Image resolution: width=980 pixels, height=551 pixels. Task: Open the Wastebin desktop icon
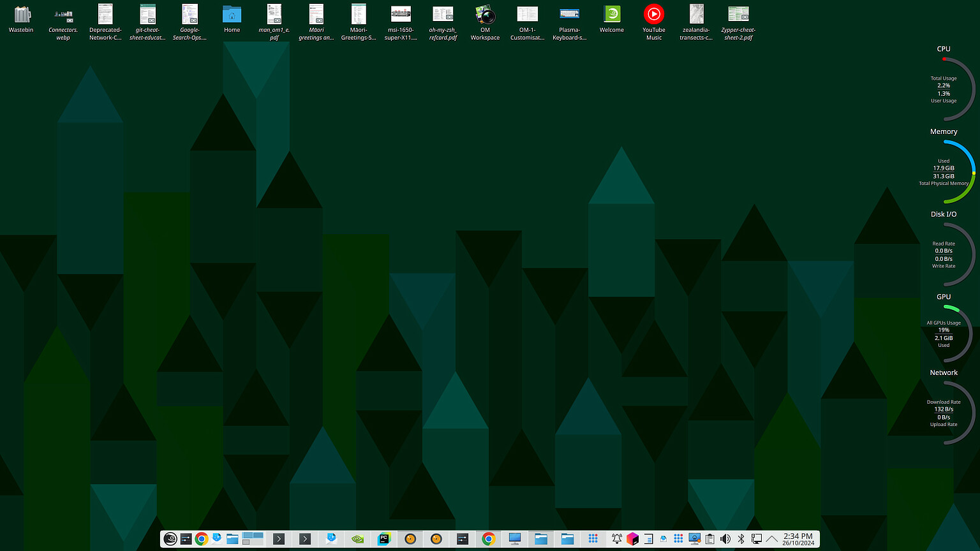21,15
